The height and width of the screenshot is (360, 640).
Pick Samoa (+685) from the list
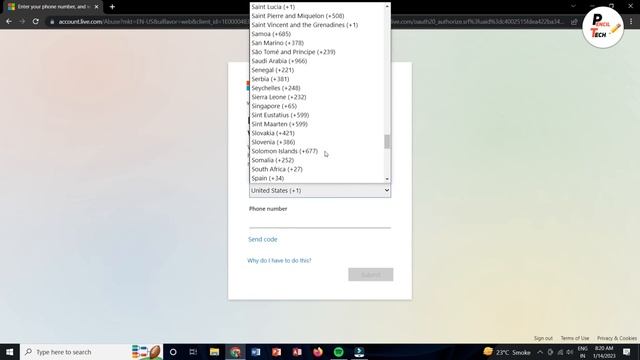pos(317,34)
